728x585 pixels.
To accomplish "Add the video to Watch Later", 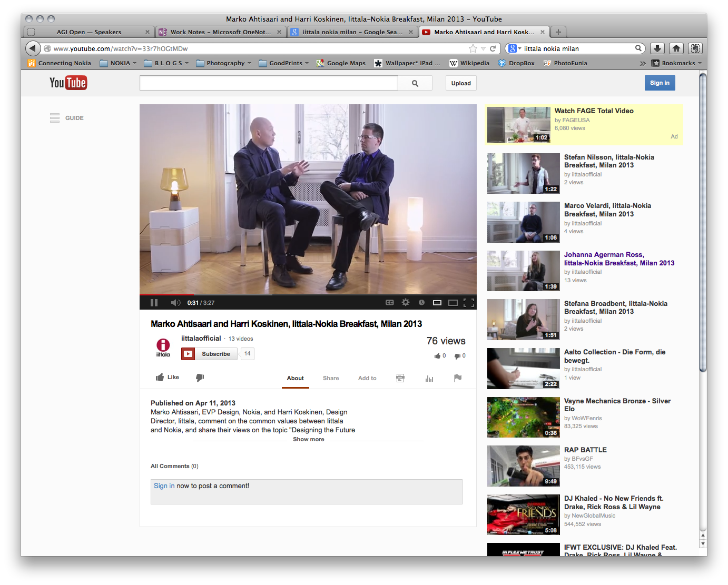I will [x=421, y=302].
